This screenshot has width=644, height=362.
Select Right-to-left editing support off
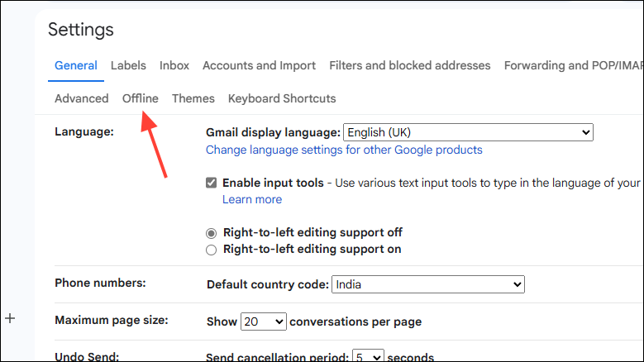tap(212, 233)
